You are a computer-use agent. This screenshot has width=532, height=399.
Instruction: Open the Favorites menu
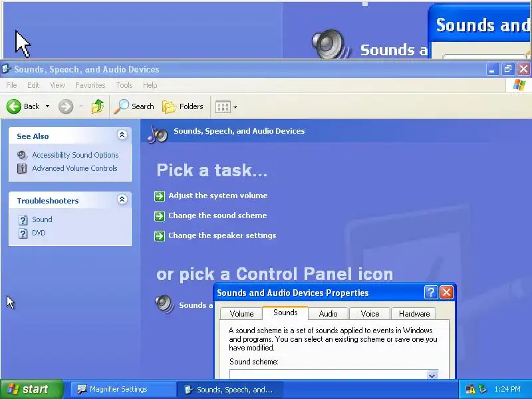click(x=90, y=85)
